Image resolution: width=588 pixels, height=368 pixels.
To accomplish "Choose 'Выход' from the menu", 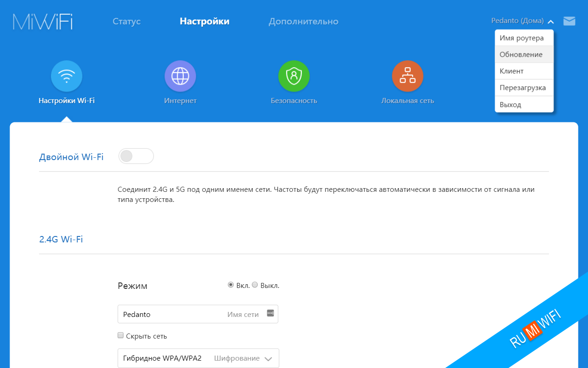I will tap(524, 104).
